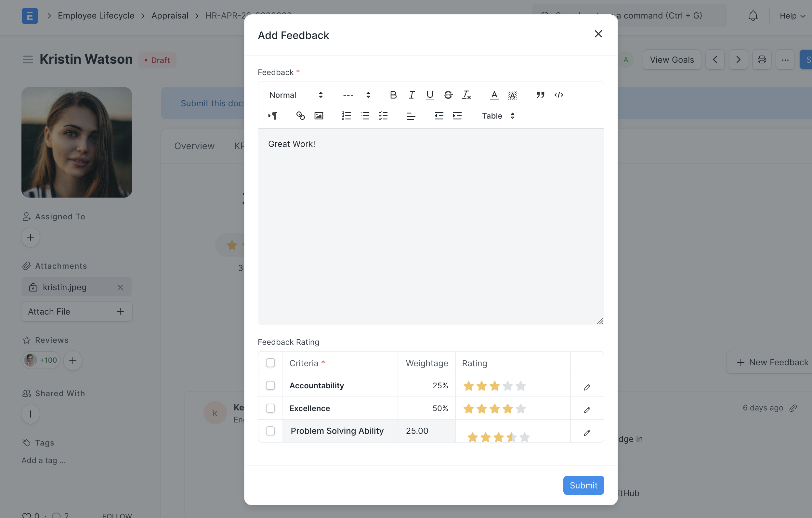Click the Code block formatting icon
The height and width of the screenshot is (518, 812).
click(559, 94)
